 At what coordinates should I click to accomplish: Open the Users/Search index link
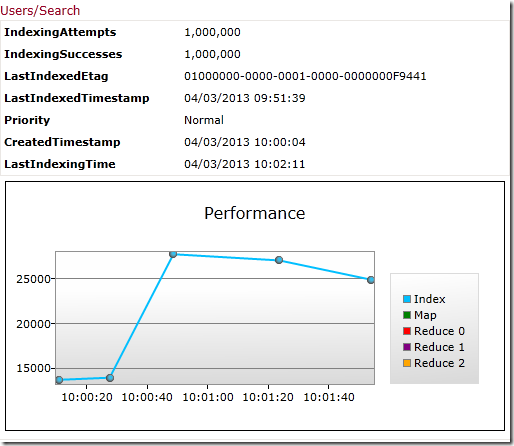click(40, 11)
